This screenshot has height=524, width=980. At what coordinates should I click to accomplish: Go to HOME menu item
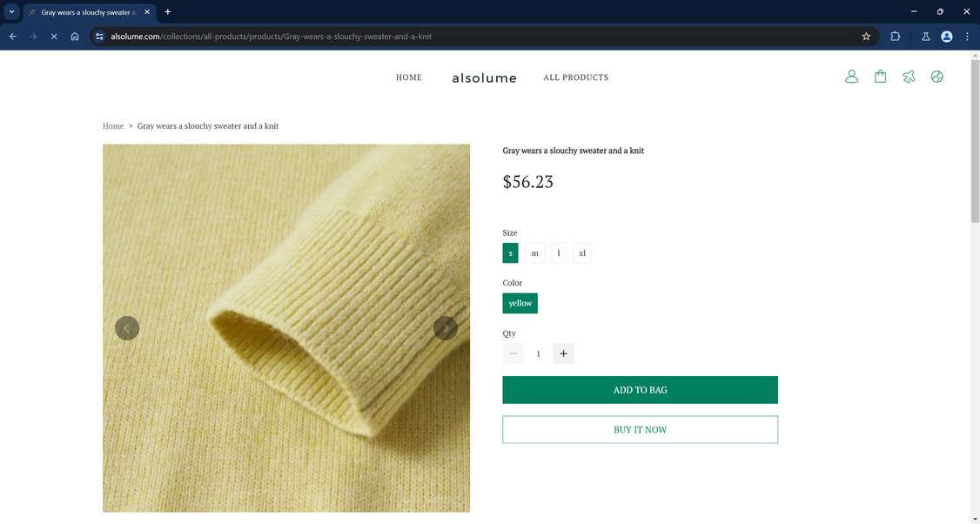pos(409,77)
